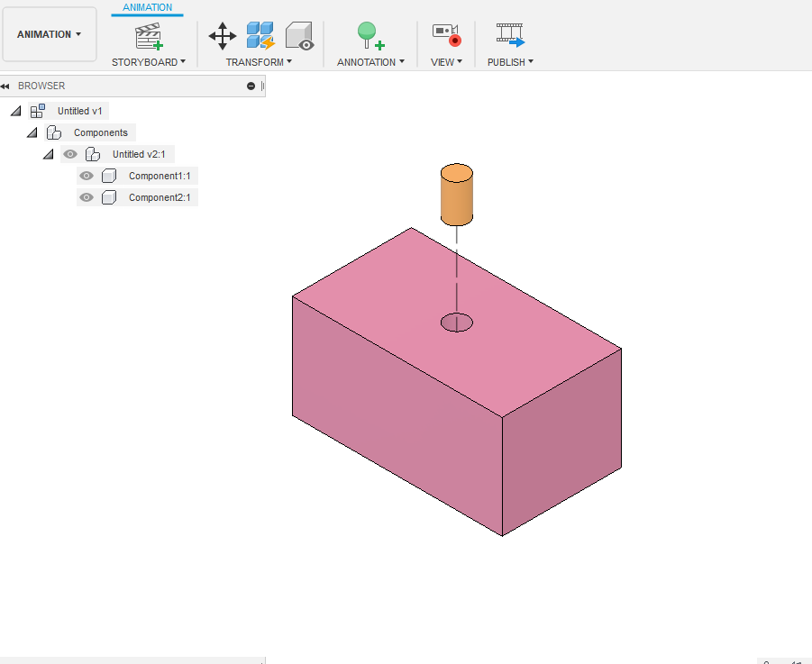The image size is (812, 664).
Task: Click the Show/Hide component eye-cube icon
Action: pos(299,36)
